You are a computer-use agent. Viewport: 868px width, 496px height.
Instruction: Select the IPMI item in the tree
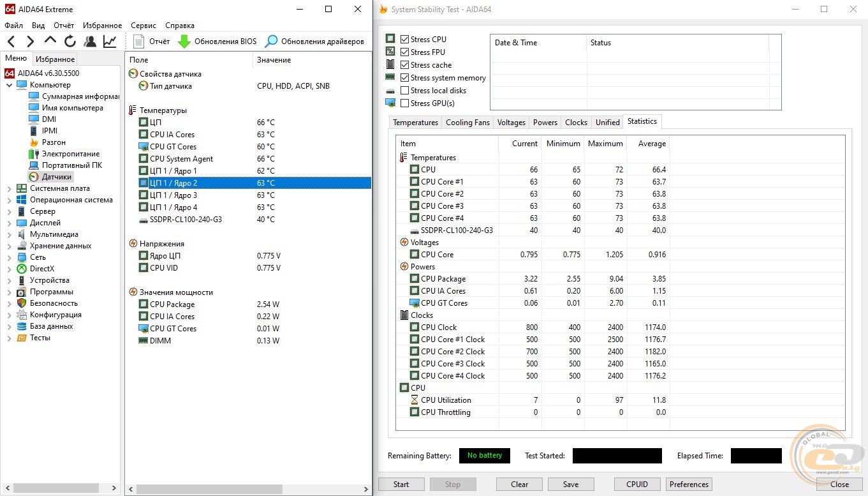point(50,131)
